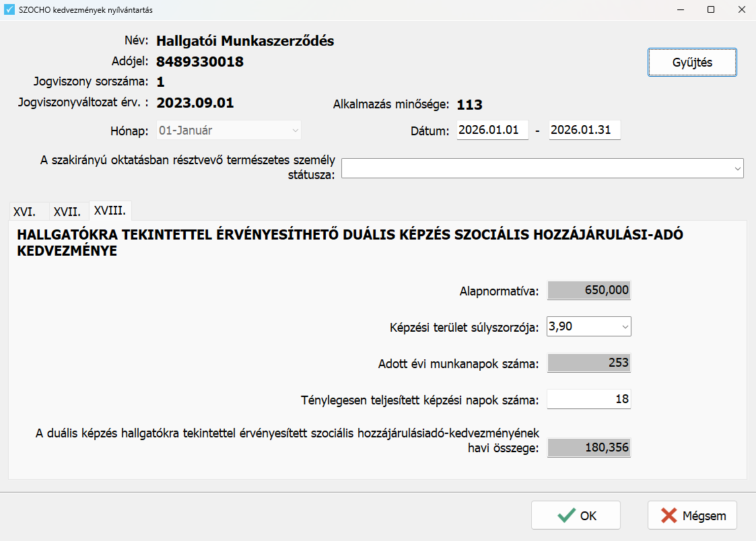The height and width of the screenshot is (541, 756).
Task: Click the end date field 2026.01.31
Action: (x=584, y=131)
